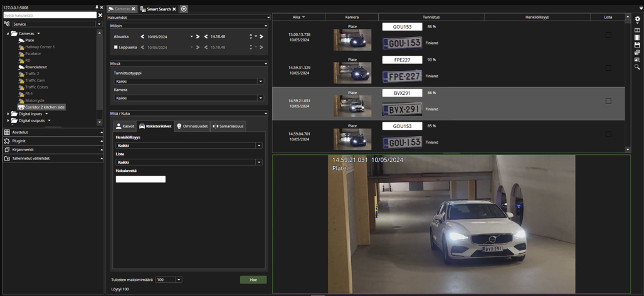Expand the Asettelut panel
The height and width of the screenshot is (296, 644).
pos(53,132)
